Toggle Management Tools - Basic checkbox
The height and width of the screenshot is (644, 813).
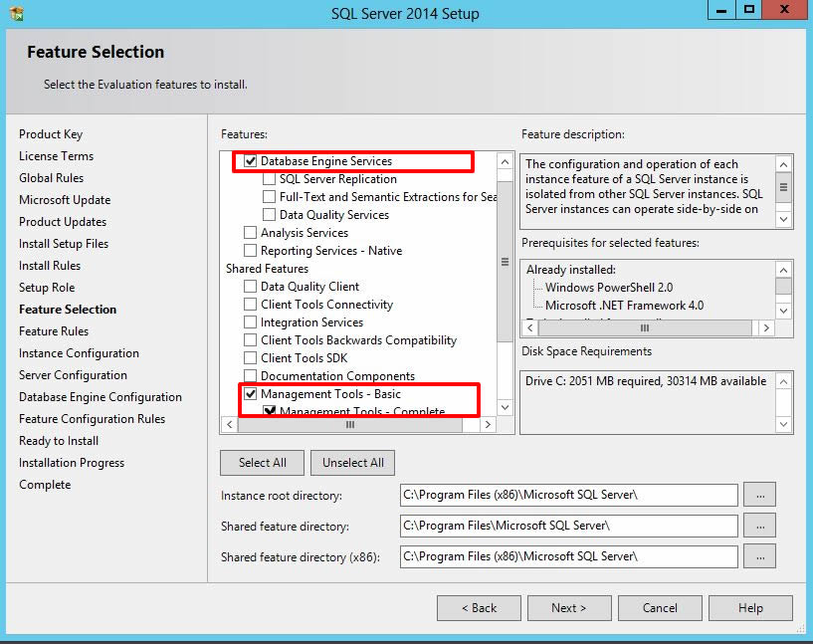(251, 394)
